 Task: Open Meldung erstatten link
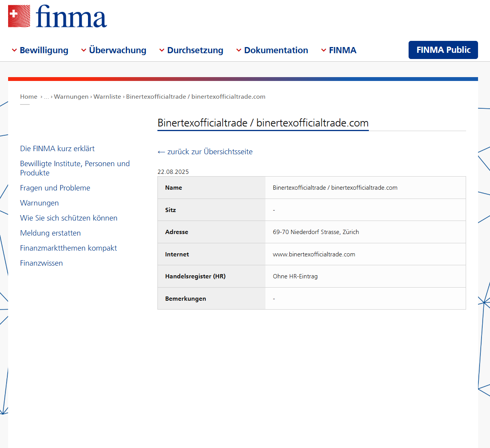[x=51, y=233]
